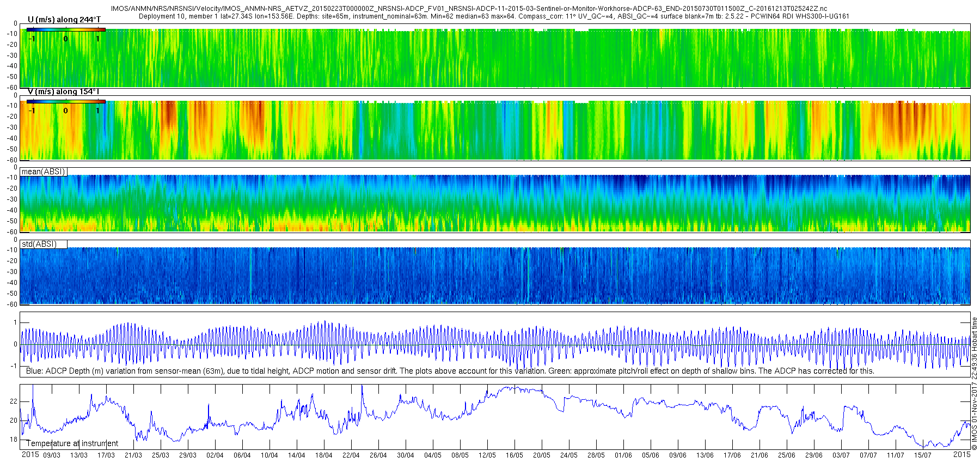Click the 29/03 date tick label

pos(188,455)
